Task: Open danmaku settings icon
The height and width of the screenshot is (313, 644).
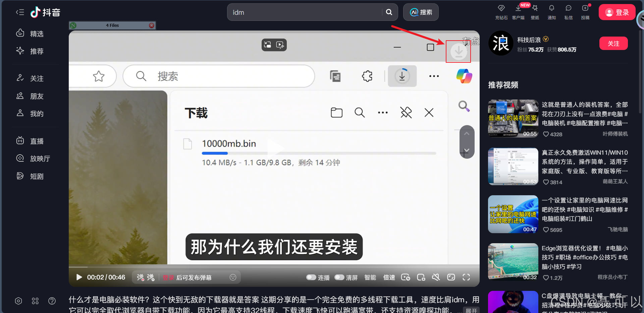Action: 151,277
